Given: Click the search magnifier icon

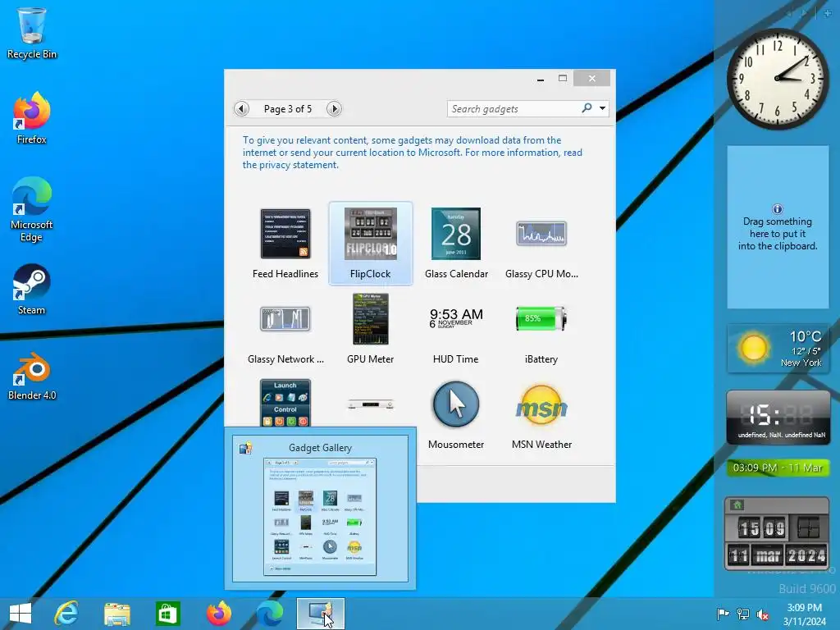Looking at the screenshot, I should coord(587,108).
